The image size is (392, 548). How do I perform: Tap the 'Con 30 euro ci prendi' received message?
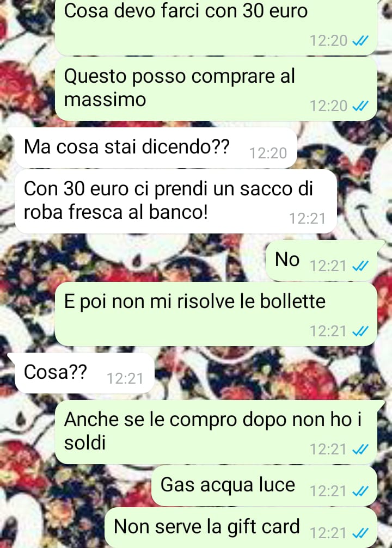(x=175, y=202)
